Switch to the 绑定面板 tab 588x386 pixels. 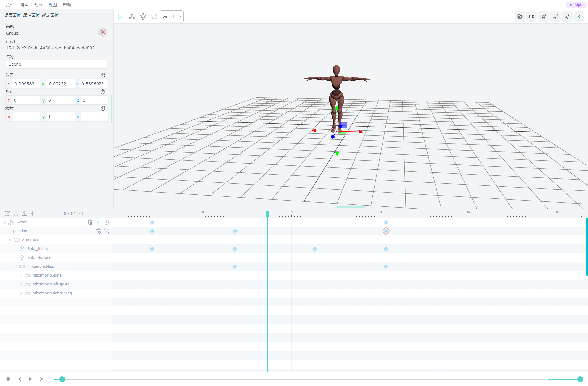point(50,15)
